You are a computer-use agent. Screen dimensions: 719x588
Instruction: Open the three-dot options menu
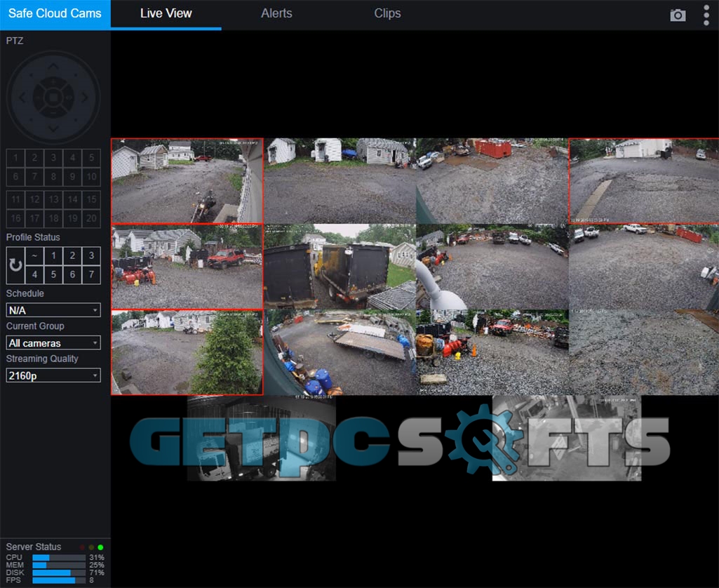pos(706,15)
